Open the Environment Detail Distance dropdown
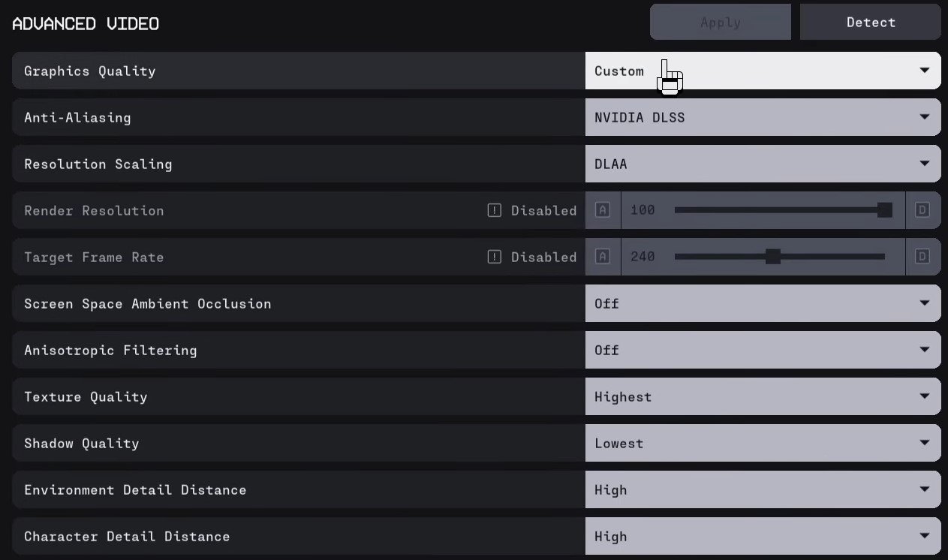948x560 pixels. coord(763,489)
